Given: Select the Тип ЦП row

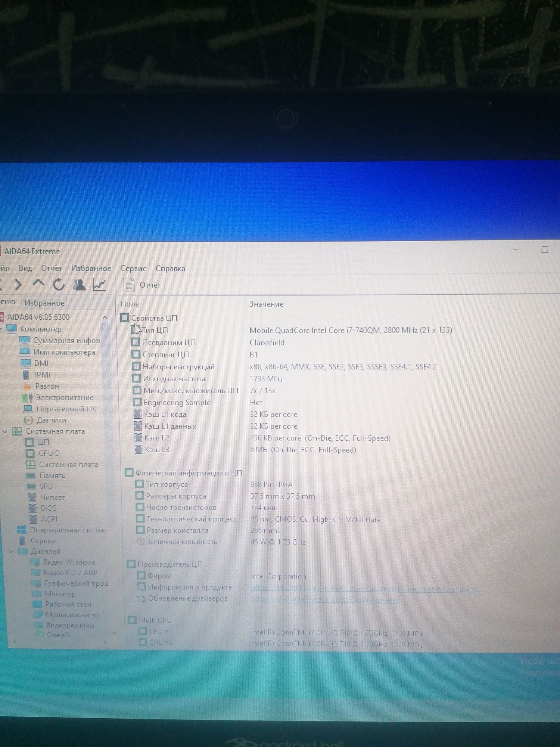Looking at the screenshot, I should point(292,330).
